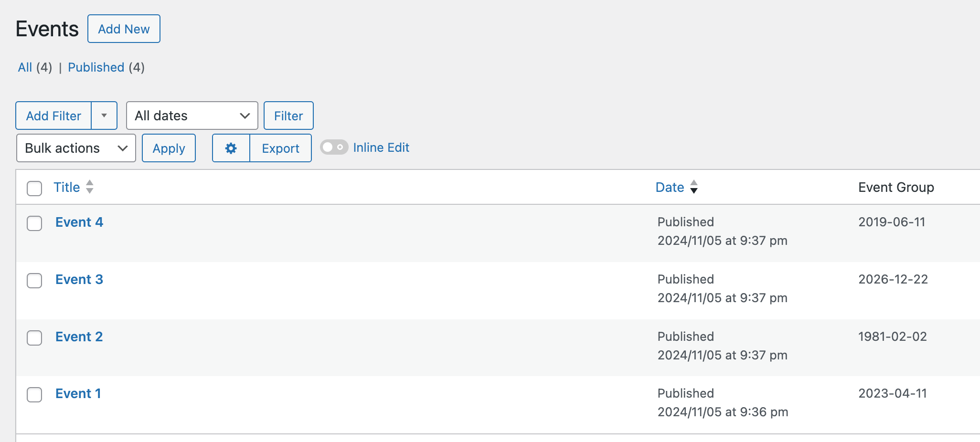Click the Filter button
980x442 pixels.
(288, 116)
